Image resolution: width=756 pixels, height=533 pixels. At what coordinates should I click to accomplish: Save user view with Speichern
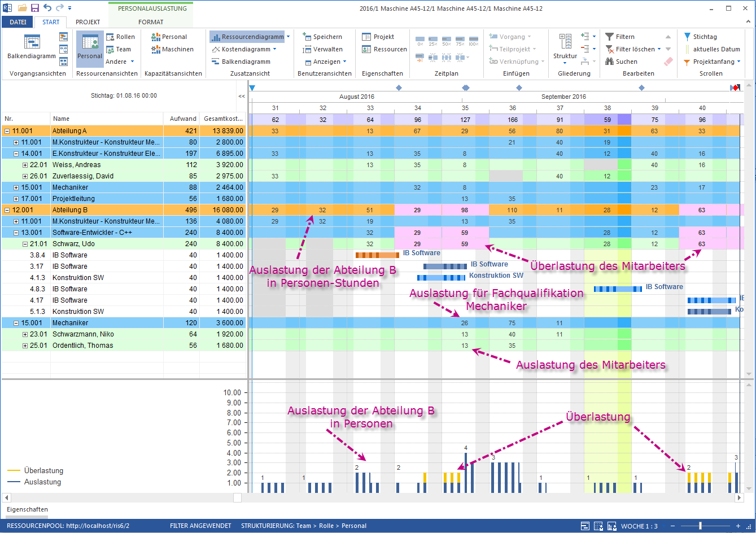(x=322, y=37)
